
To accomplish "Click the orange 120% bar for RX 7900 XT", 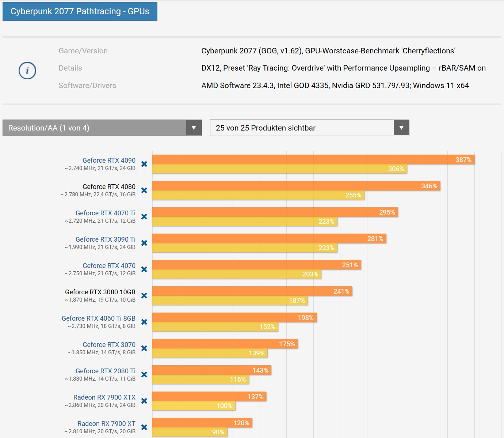I will click(202, 423).
